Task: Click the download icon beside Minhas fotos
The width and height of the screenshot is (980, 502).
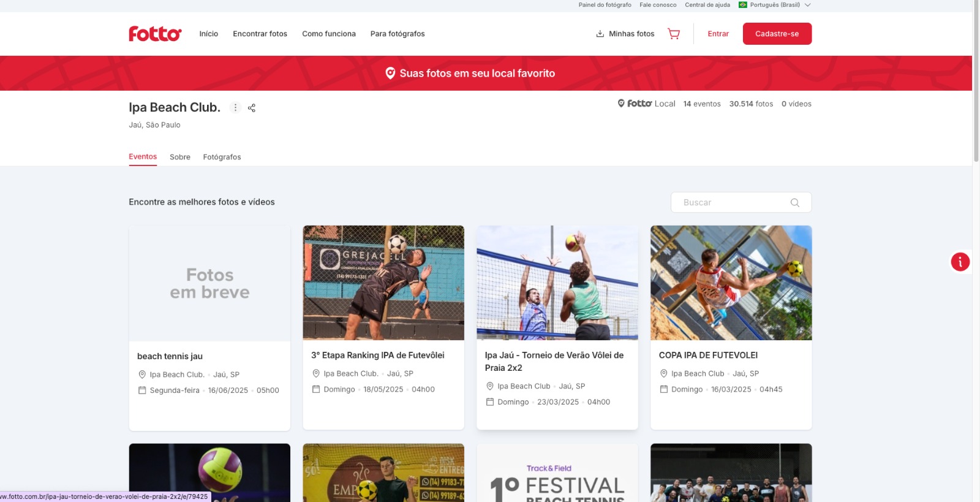Action: [x=600, y=34]
